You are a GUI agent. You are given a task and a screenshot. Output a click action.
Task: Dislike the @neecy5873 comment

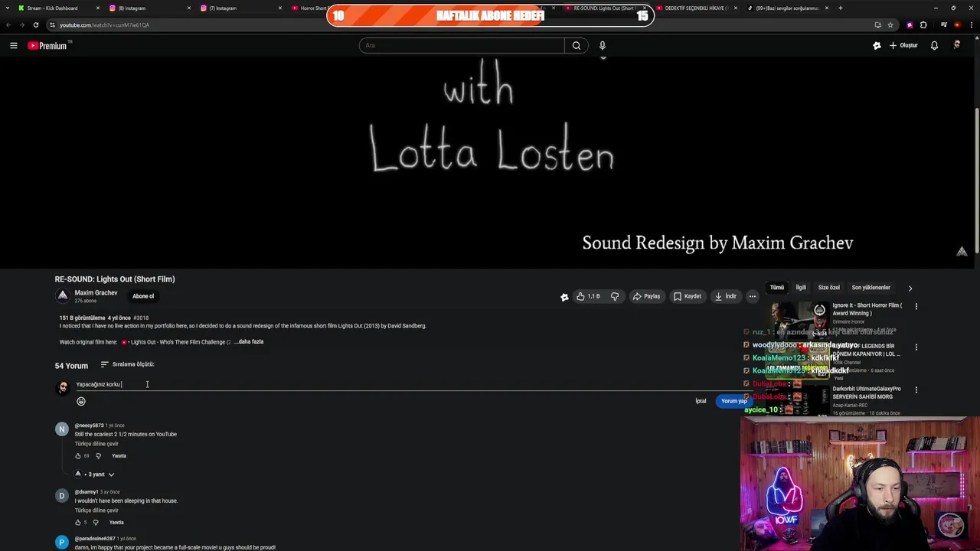pos(98,456)
